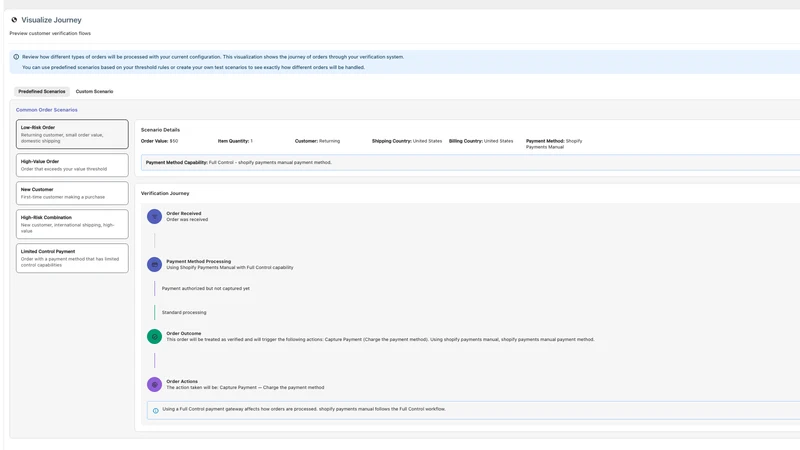Click the Visualize Journey header icon
The image size is (800, 450).
point(14,20)
